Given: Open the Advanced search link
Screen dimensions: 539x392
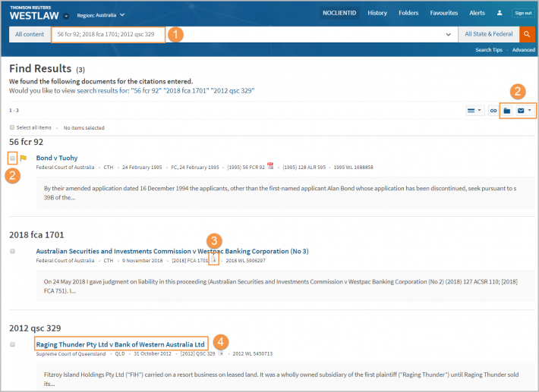Looking at the screenshot, I should click(x=524, y=50).
